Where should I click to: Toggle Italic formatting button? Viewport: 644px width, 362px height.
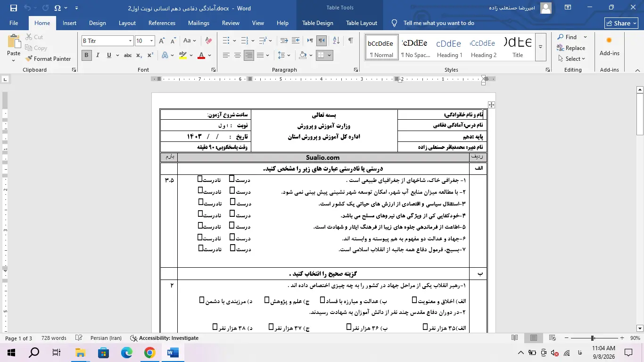click(x=98, y=55)
